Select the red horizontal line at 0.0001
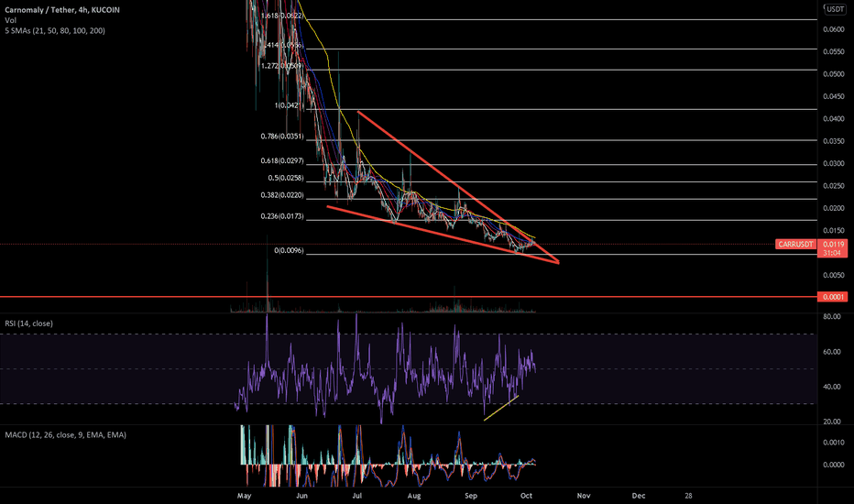Viewport: 854px width, 504px height. [x=409, y=297]
